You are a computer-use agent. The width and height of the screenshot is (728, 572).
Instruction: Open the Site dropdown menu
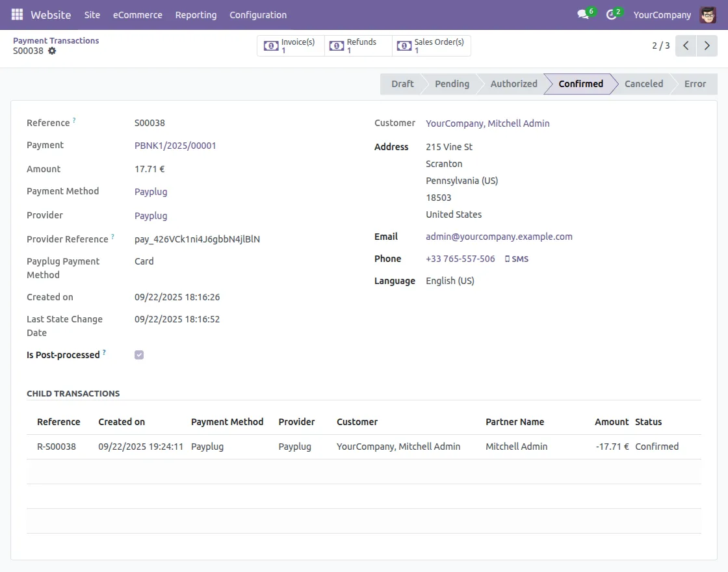click(92, 14)
